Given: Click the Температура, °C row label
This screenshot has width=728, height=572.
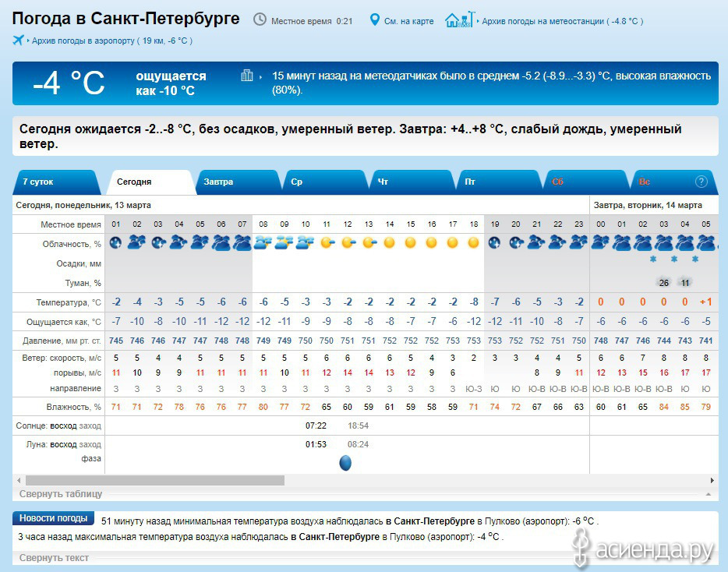Looking at the screenshot, I should (69, 302).
